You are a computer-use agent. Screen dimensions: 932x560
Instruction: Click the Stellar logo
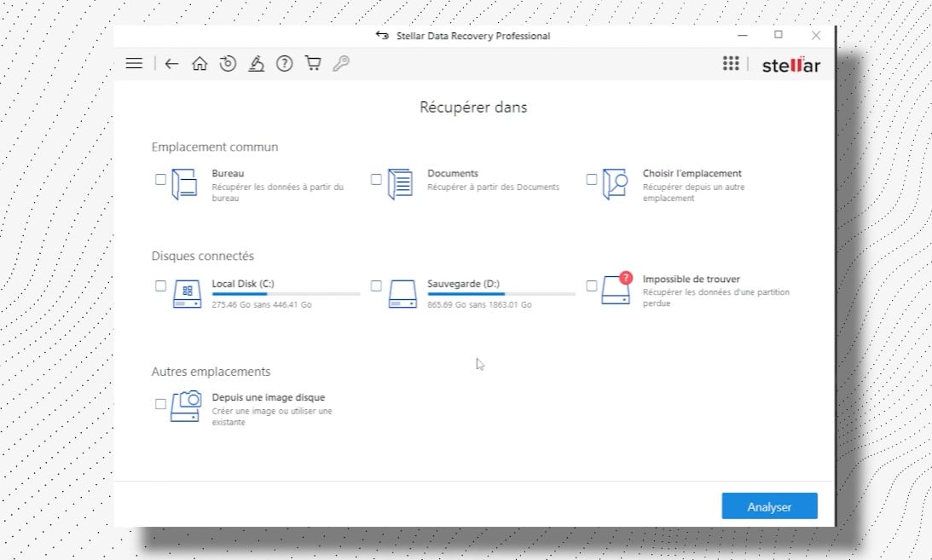(x=790, y=65)
